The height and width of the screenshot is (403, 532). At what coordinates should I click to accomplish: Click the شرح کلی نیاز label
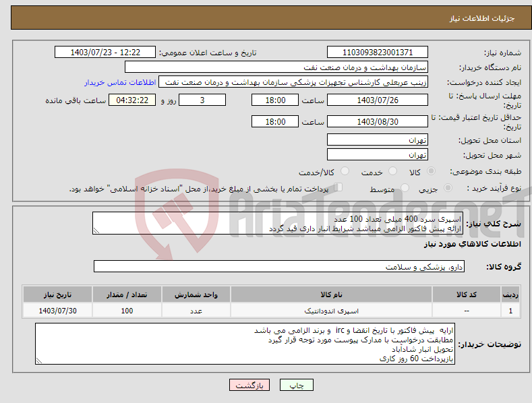tap(494, 224)
